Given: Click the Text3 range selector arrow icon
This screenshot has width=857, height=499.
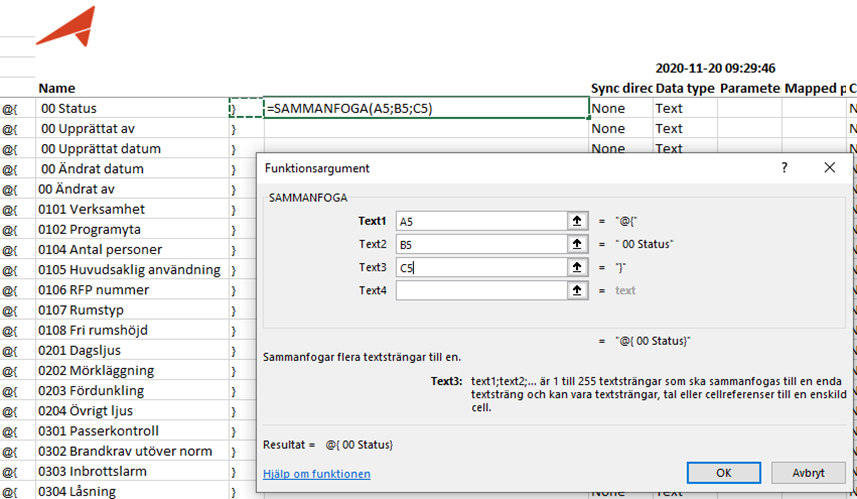Looking at the screenshot, I should tap(577, 267).
